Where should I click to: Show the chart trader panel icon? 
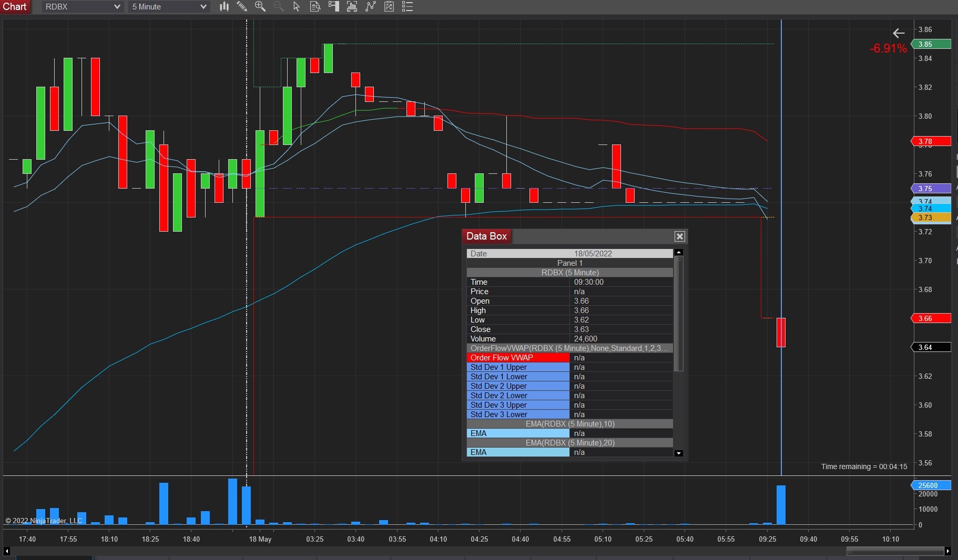tap(333, 7)
